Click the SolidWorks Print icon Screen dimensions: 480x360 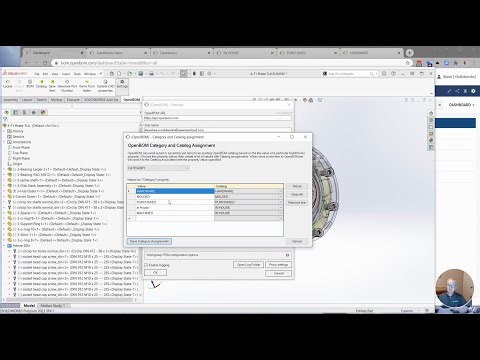click(x=151, y=74)
